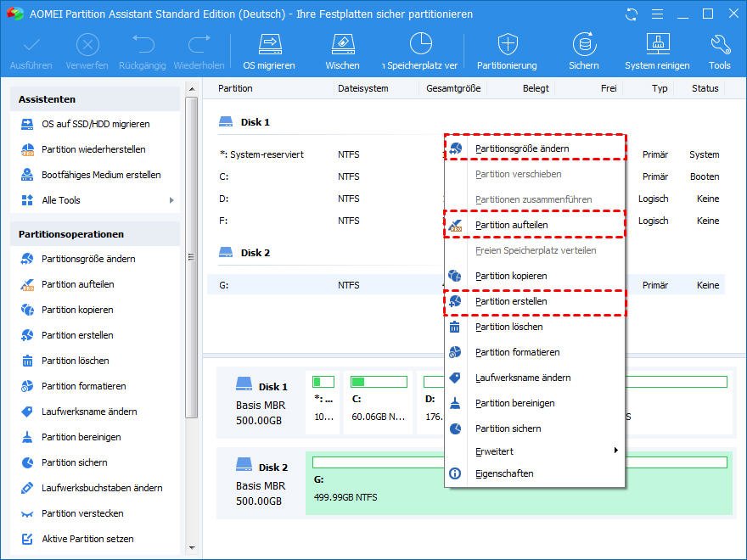The width and height of the screenshot is (747, 560).
Task: Select Aktive Partition setzen in sidebar
Action: click(87, 539)
